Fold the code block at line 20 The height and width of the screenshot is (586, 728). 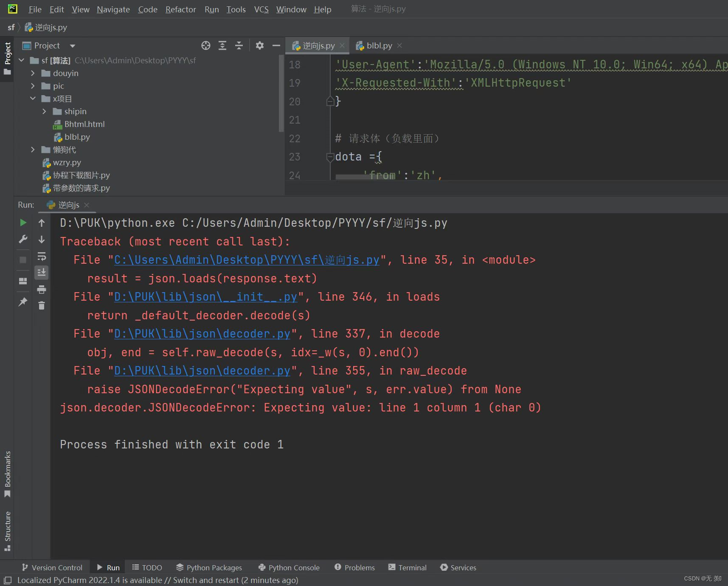coord(330,101)
